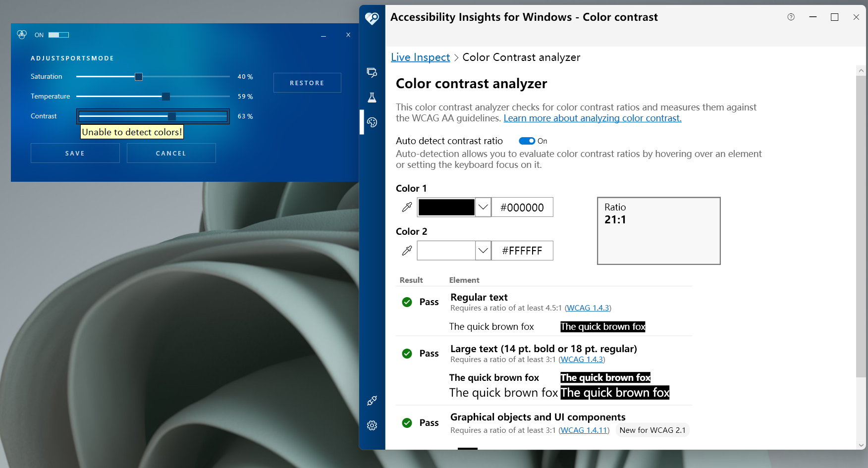Expand the Color 2 dropdown arrow

click(x=483, y=251)
